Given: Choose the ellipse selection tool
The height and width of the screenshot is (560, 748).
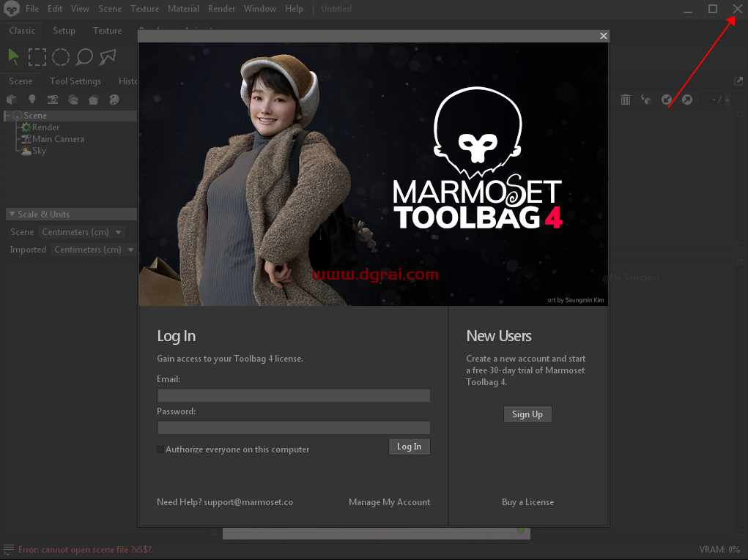Looking at the screenshot, I should coord(60,56).
